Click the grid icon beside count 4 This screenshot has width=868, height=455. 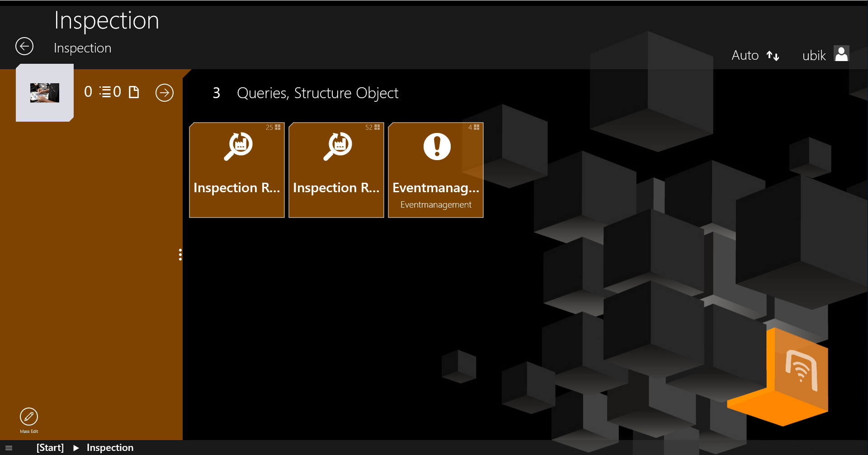pyautogui.click(x=476, y=128)
